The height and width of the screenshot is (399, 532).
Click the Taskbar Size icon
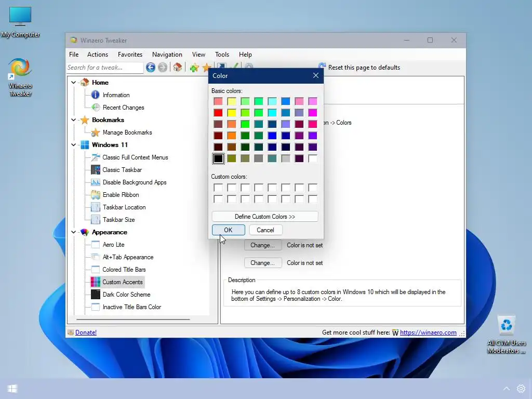pyautogui.click(x=96, y=220)
